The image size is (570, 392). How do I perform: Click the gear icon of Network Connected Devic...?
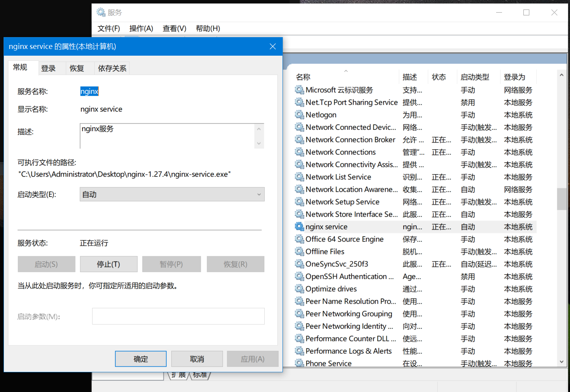point(299,127)
